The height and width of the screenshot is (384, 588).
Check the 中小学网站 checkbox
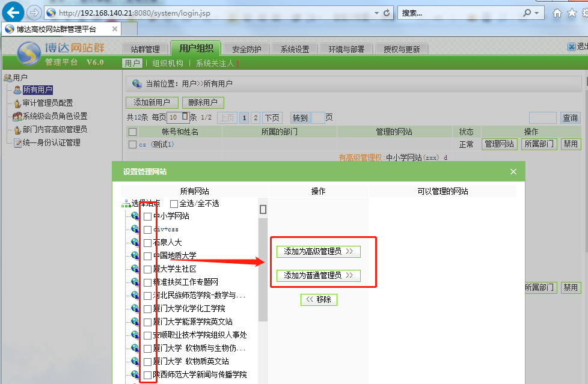point(147,216)
